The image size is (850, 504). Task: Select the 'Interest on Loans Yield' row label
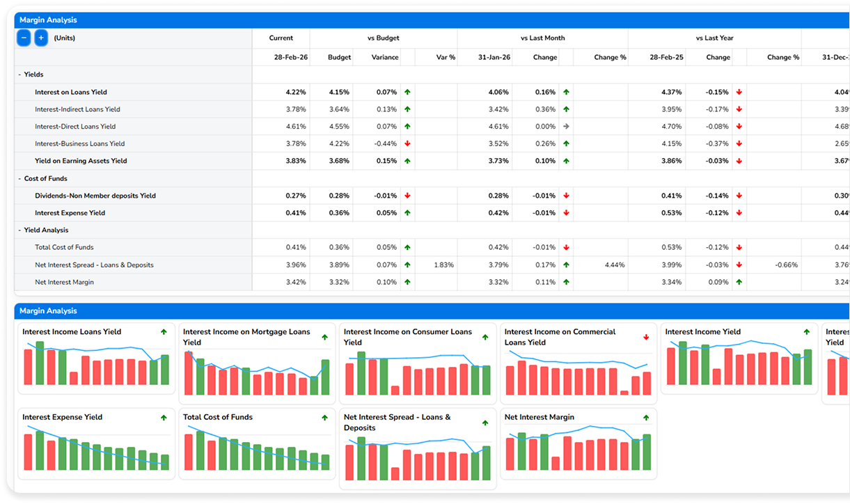[x=71, y=92]
